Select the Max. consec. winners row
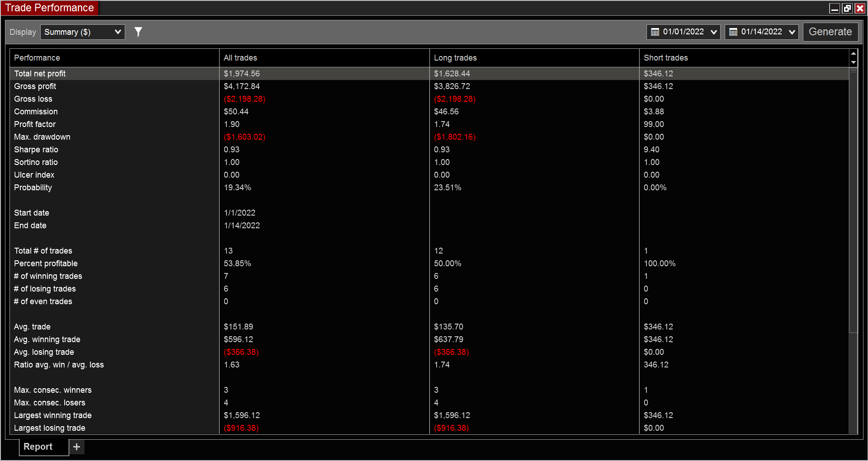Image resolution: width=868 pixels, height=461 pixels. [429, 390]
